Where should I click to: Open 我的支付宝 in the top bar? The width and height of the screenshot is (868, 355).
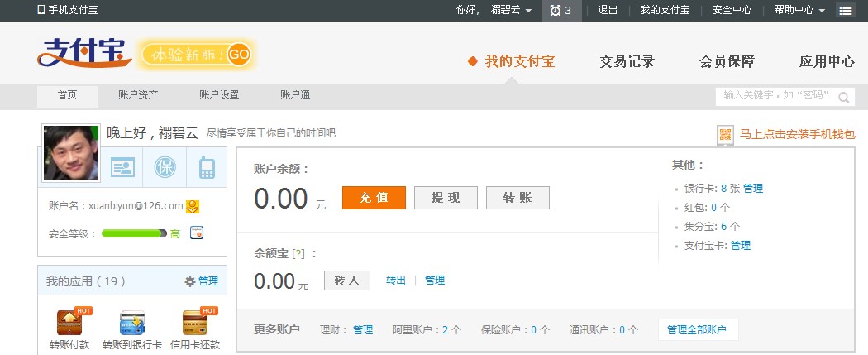(665, 10)
